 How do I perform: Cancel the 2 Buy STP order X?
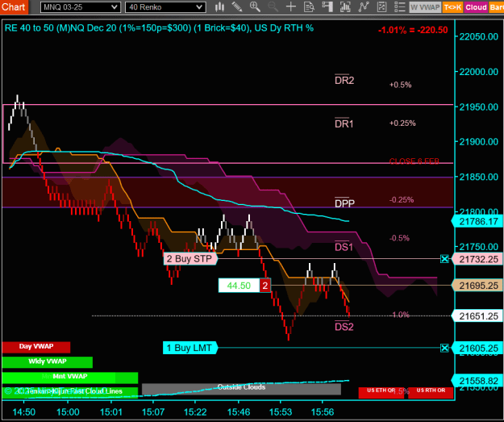coord(444,258)
